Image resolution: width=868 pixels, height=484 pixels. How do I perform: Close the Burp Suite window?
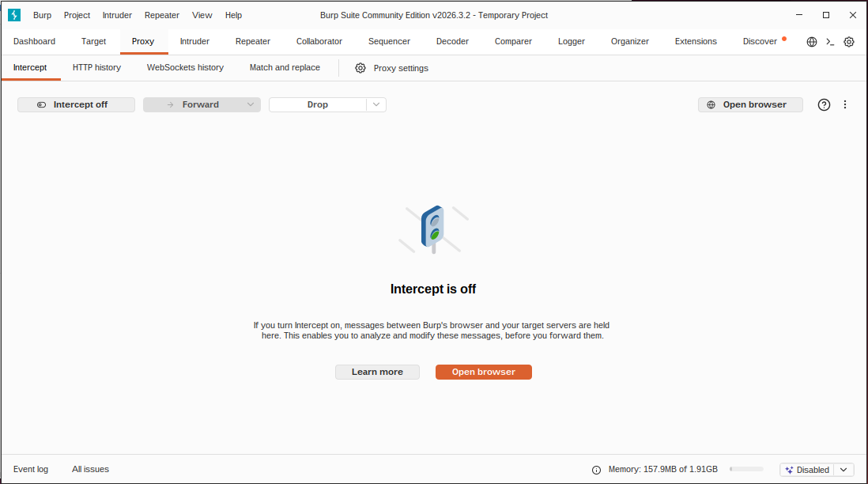[x=852, y=15]
